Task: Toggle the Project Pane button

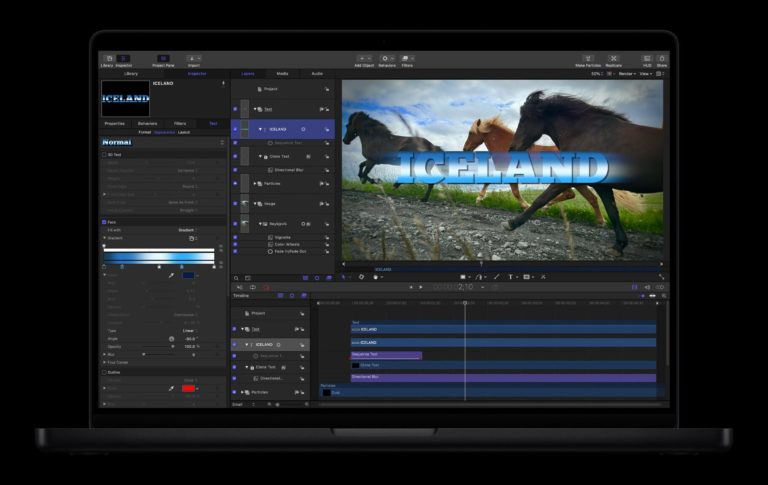Action: tap(163, 59)
